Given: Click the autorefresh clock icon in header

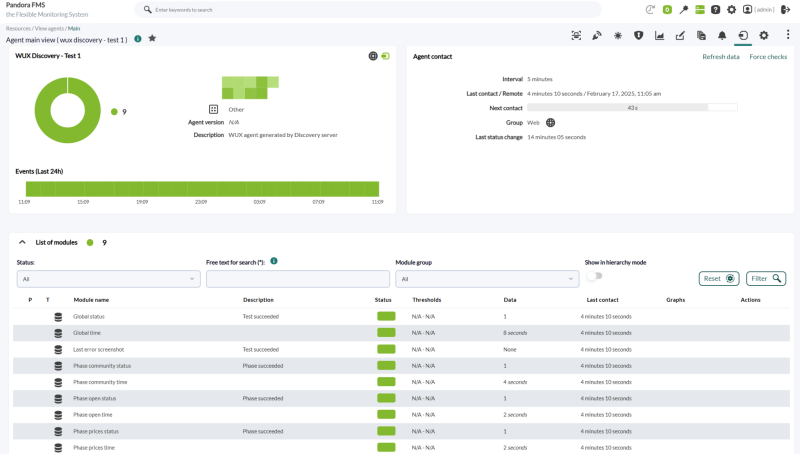Looking at the screenshot, I should pos(650,10).
